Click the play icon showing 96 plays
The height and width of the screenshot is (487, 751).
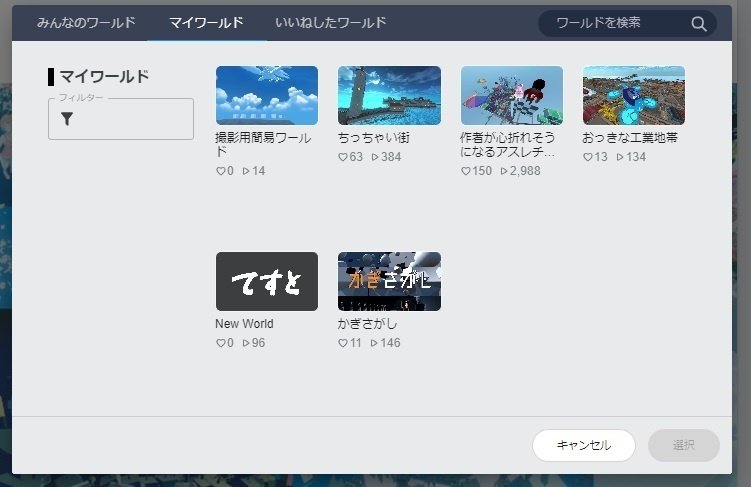[246, 343]
